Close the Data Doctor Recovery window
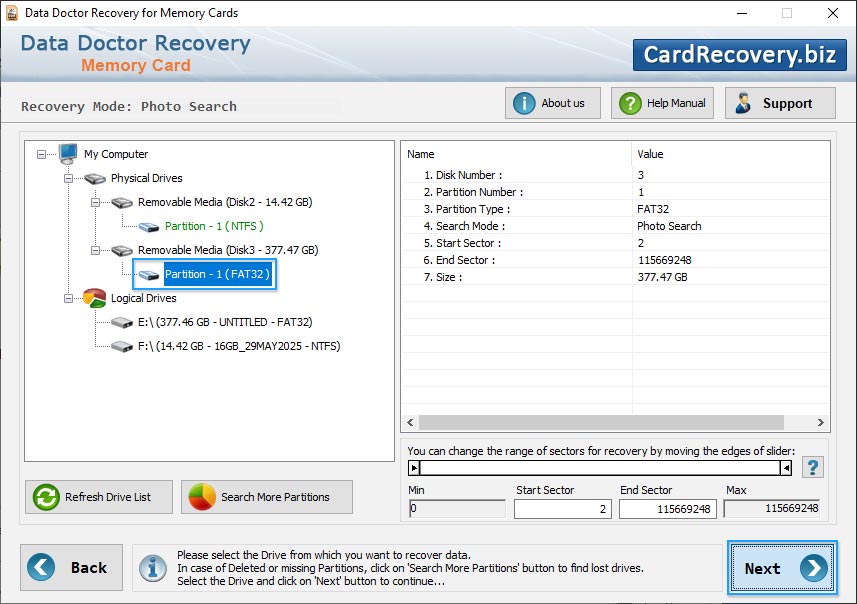The height and width of the screenshot is (604, 857). [x=832, y=13]
